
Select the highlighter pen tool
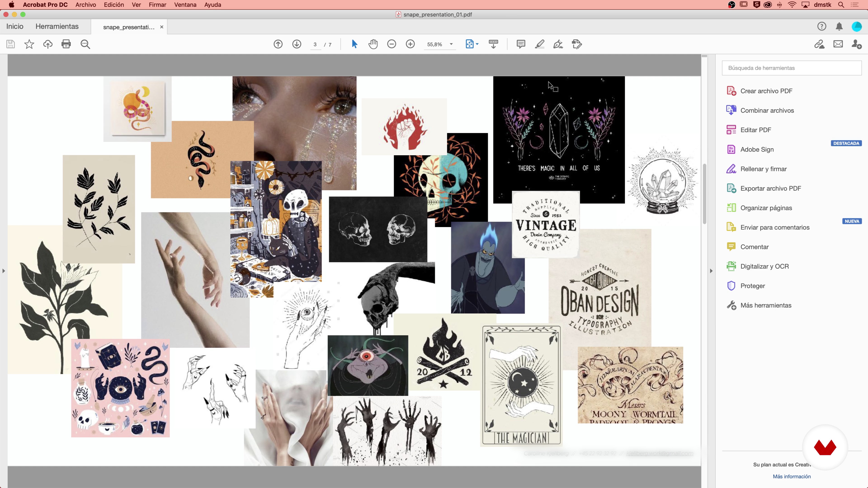[540, 44]
